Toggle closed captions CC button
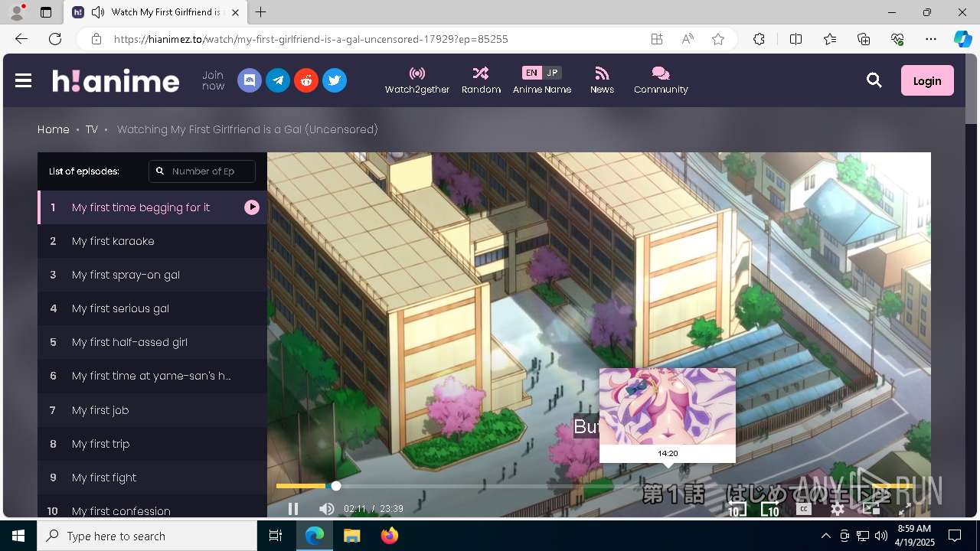This screenshot has width=980, height=551. click(804, 509)
